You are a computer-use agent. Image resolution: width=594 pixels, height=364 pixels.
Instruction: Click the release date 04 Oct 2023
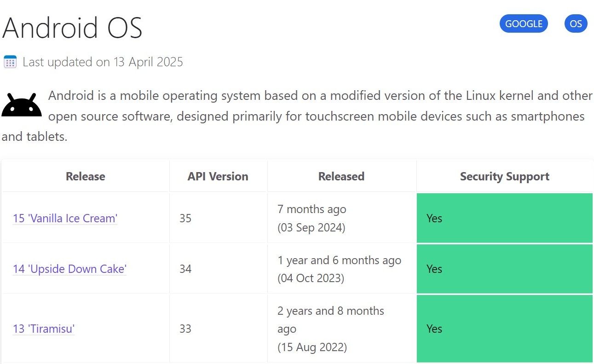pyautogui.click(x=311, y=278)
